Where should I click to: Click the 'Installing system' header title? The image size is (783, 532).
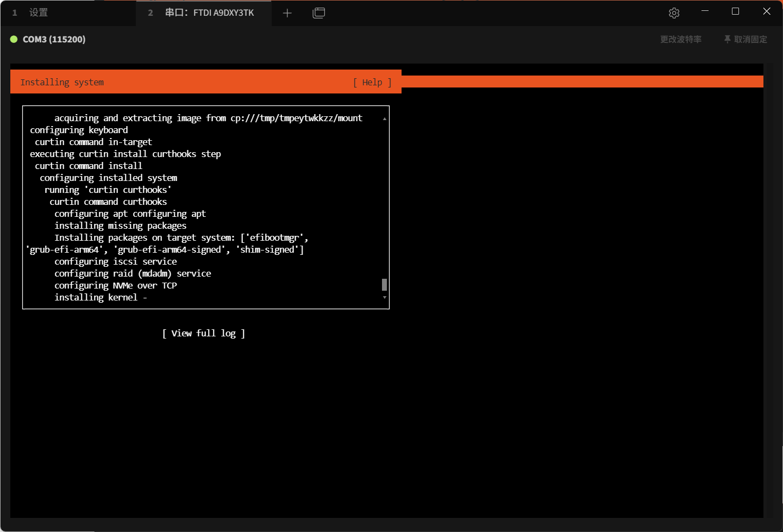[62, 82]
